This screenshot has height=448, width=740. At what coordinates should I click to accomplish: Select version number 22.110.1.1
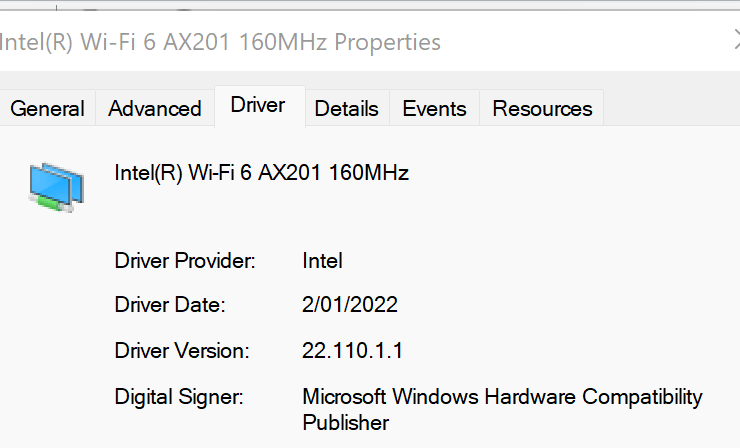[353, 351]
